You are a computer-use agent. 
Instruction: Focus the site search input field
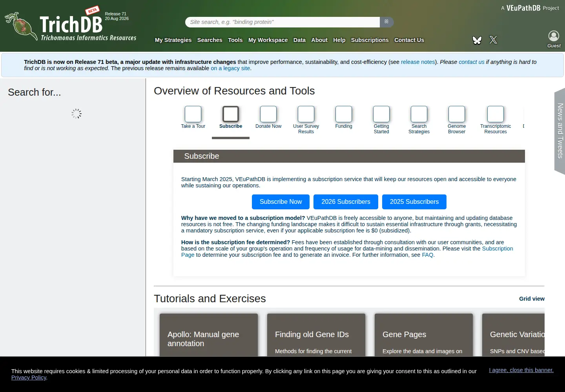pos(282,22)
